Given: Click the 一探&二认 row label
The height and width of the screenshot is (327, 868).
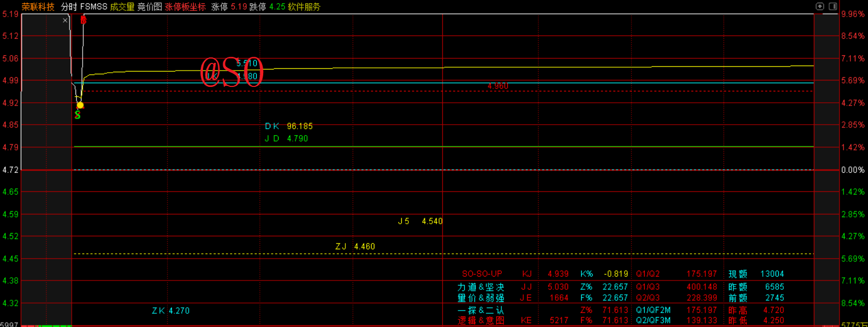Looking at the screenshot, I should [x=481, y=310].
